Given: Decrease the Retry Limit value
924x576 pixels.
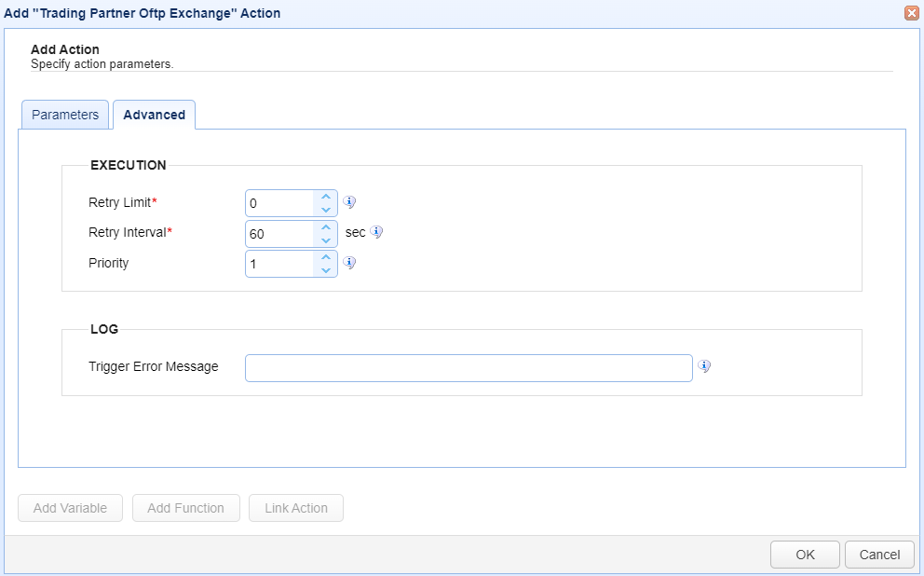Looking at the screenshot, I should tap(325, 210).
